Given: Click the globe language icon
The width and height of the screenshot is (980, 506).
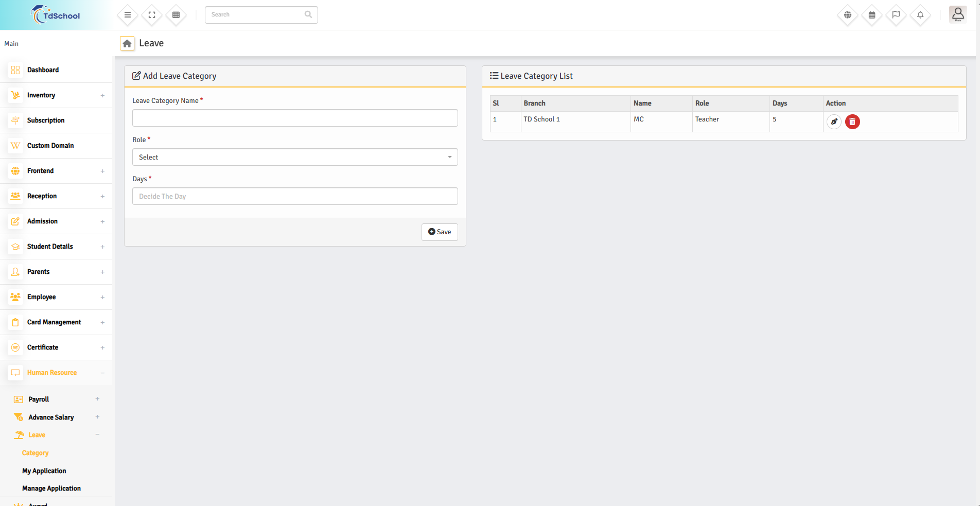Looking at the screenshot, I should click(848, 15).
